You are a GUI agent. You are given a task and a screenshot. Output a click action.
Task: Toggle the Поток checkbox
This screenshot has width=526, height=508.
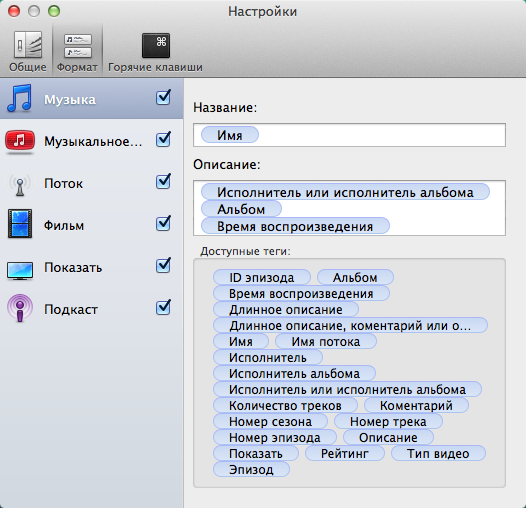click(163, 182)
